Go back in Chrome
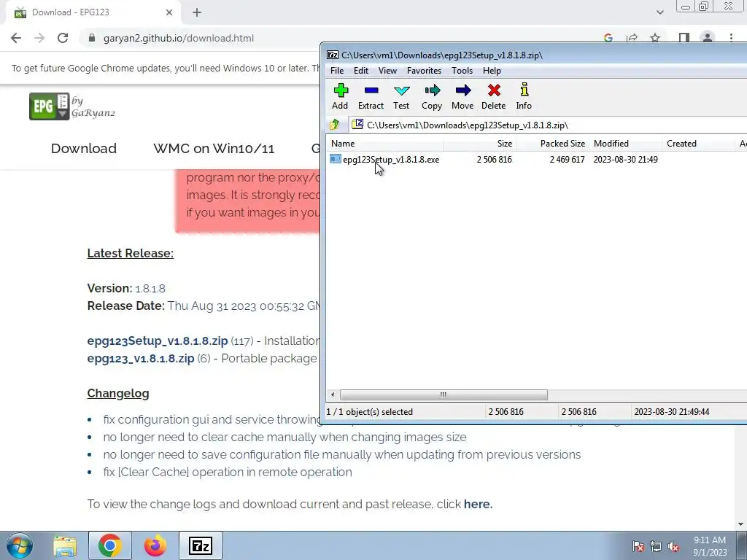 16,38
